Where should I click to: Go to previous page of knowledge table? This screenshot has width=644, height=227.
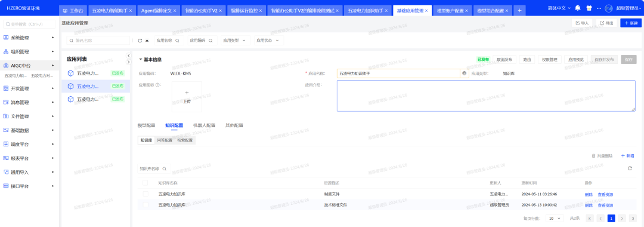601,219
